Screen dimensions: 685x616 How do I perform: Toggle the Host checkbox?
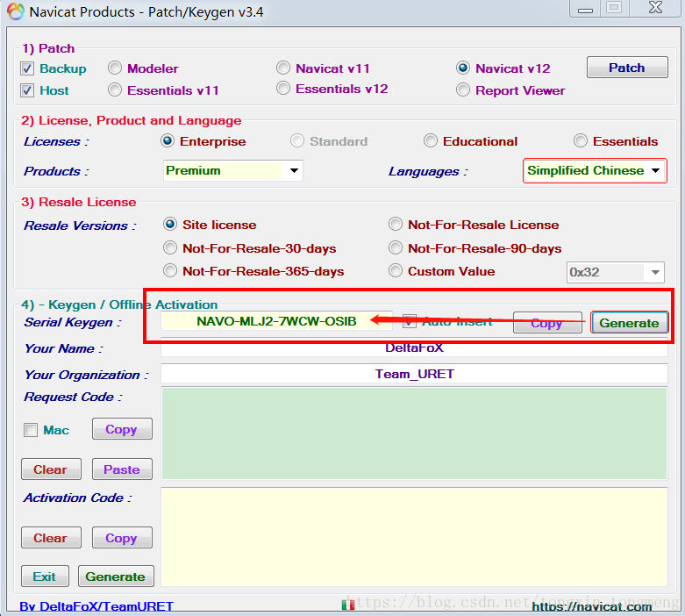pyautogui.click(x=27, y=90)
